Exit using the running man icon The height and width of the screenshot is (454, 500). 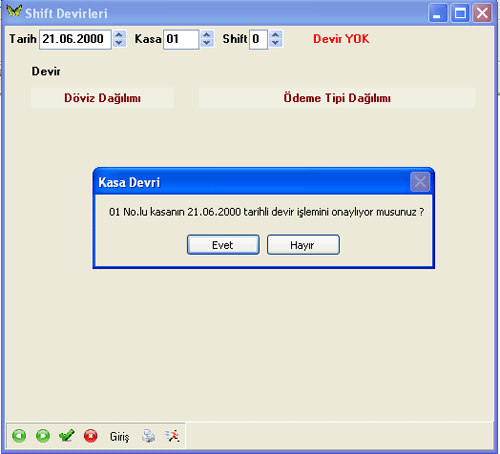pyautogui.click(x=172, y=436)
